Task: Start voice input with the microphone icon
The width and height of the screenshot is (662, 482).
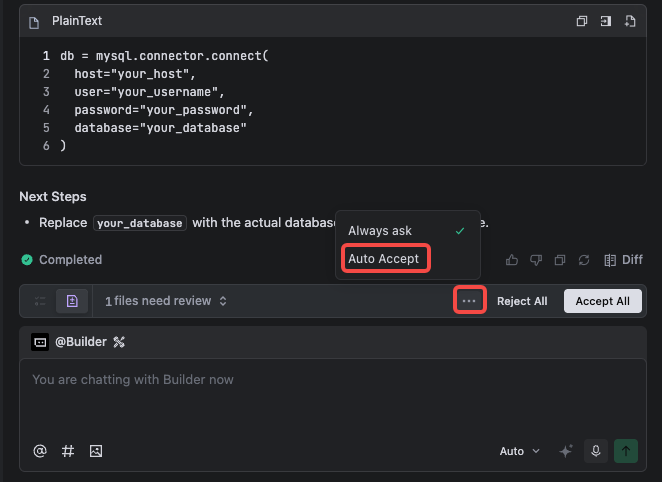Action: tap(596, 451)
